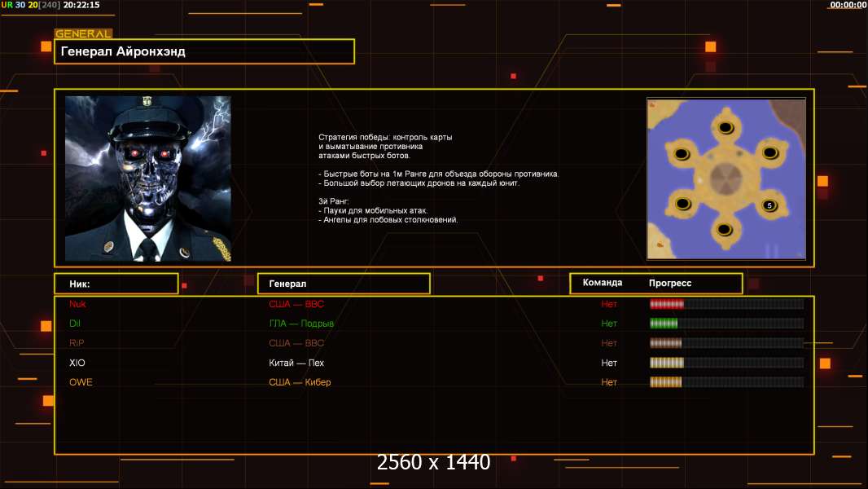Click the topmost start position ring on minimap
The height and width of the screenshot is (489, 868).
[x=726, y=128]
